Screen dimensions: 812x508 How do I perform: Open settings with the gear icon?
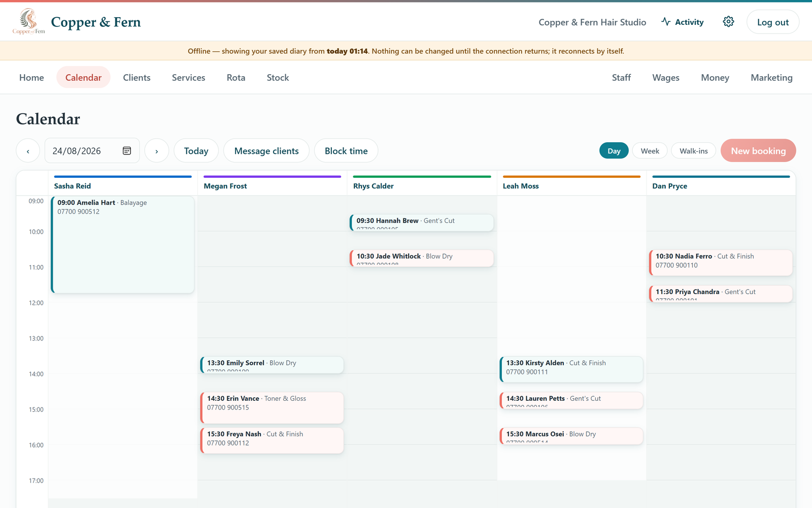728,21
